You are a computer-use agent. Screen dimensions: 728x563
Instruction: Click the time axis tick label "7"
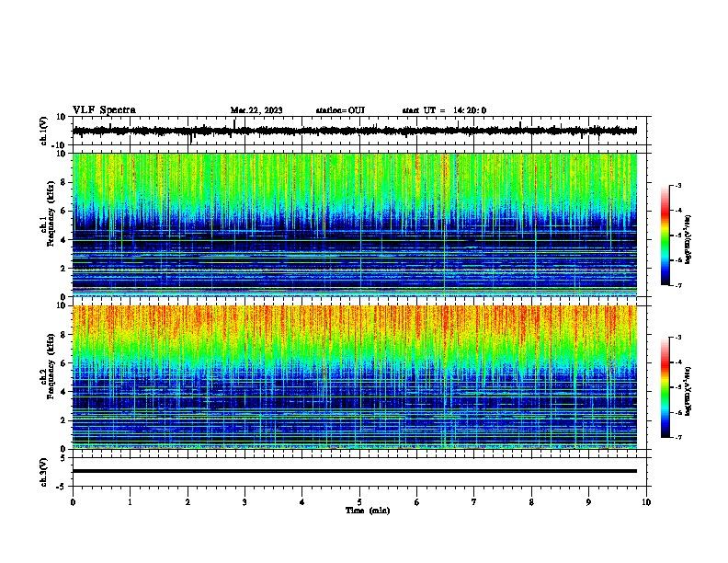coord(474,502)
